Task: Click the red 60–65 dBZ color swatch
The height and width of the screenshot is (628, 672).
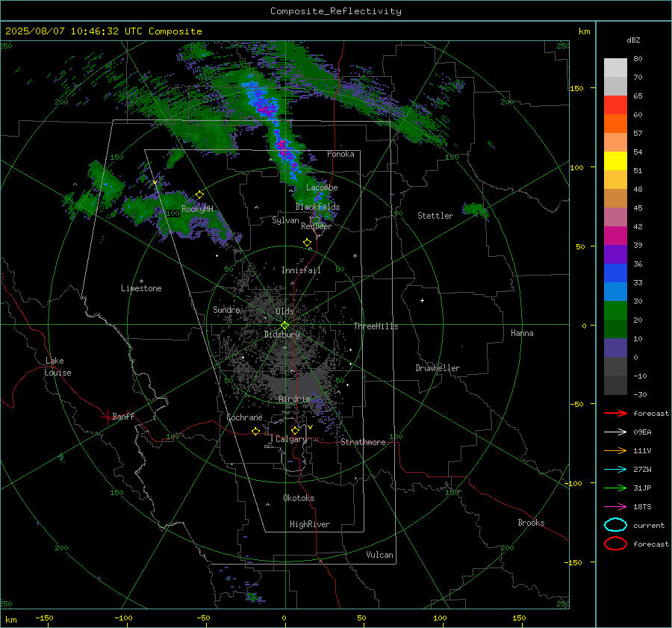Action: (x=615, y=105)
